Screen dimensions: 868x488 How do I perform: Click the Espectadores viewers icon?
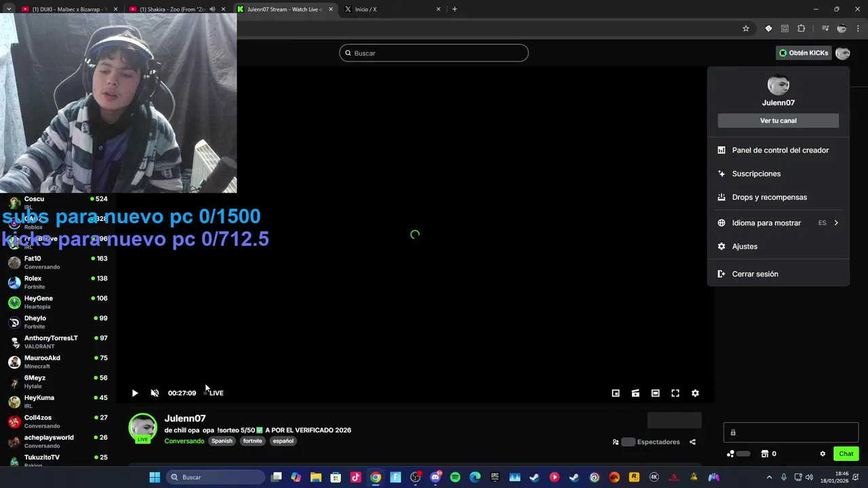click(616, 442)
